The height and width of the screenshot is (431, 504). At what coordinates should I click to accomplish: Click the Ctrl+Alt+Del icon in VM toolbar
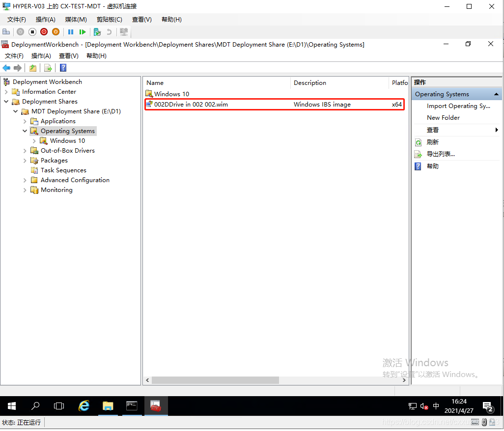pos(6,32)
